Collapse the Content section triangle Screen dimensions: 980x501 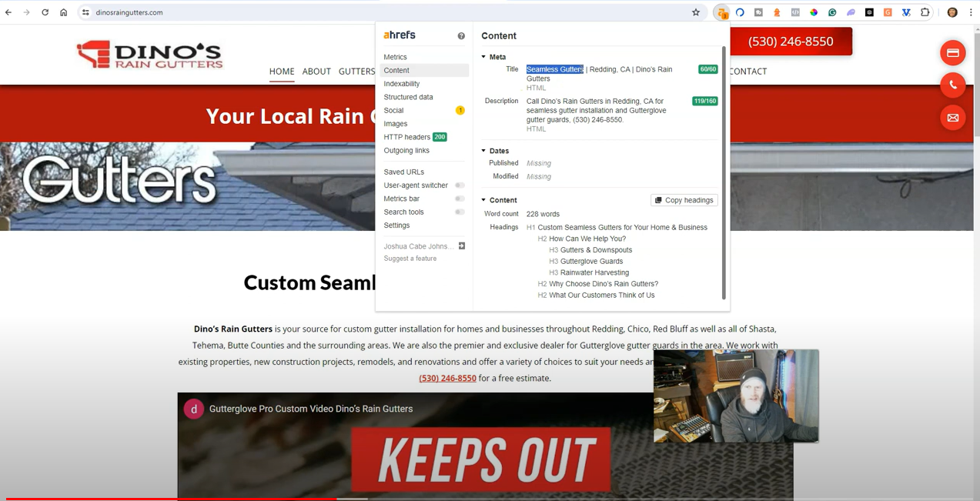(x=483, y=200)
